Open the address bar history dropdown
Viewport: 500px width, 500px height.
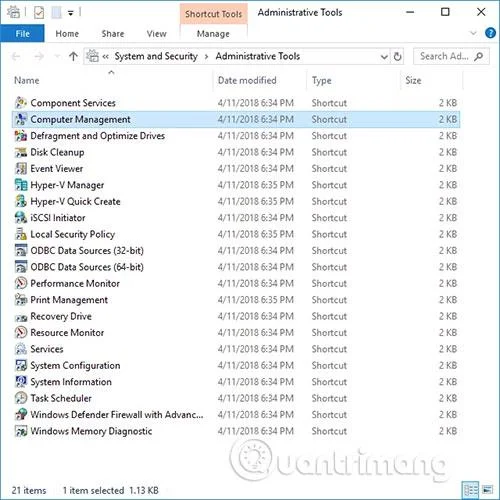coord(384,57)
